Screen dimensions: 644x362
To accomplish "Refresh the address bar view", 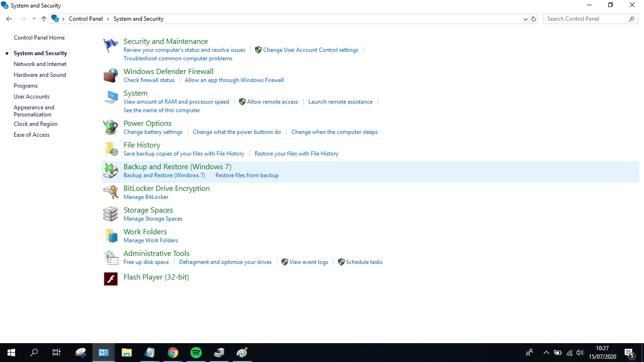I will coord(534,19).
